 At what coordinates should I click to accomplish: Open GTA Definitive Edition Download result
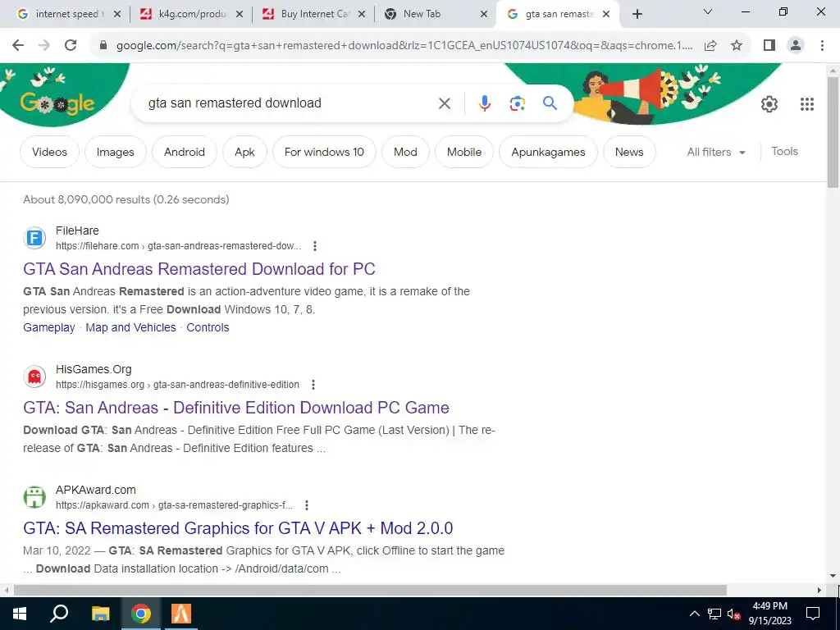[x=235, y=408]
